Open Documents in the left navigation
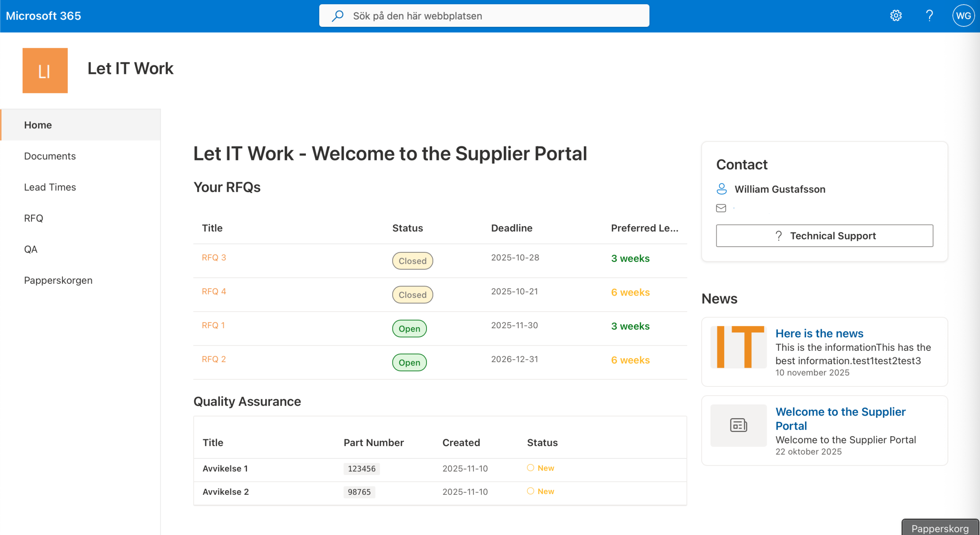Screen dimensions: 980x535 click(50, 156)
